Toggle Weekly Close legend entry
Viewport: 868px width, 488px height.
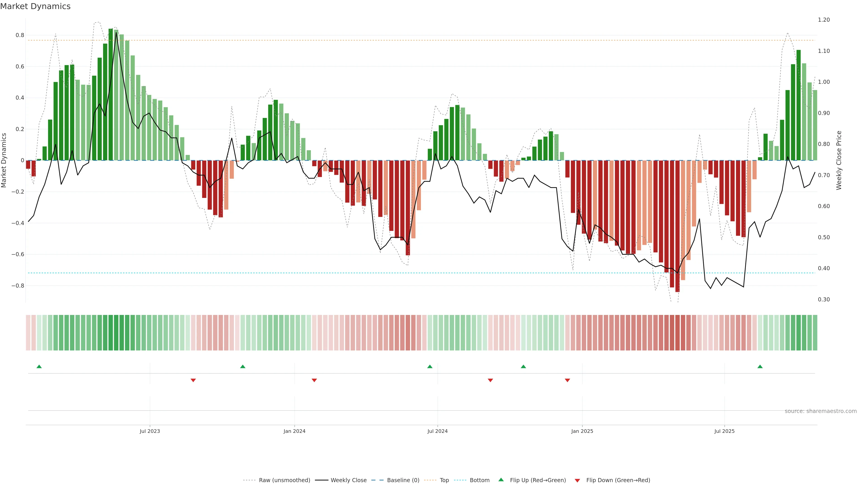point(348,480)
